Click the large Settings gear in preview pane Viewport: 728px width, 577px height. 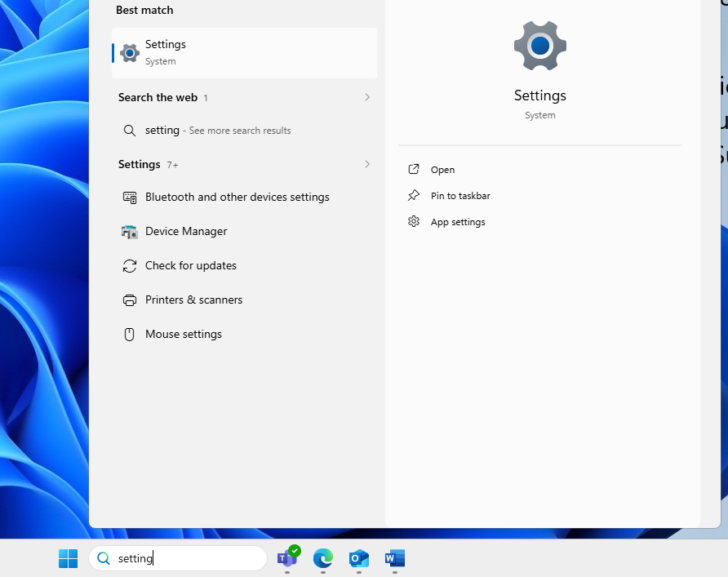point(540,46)
